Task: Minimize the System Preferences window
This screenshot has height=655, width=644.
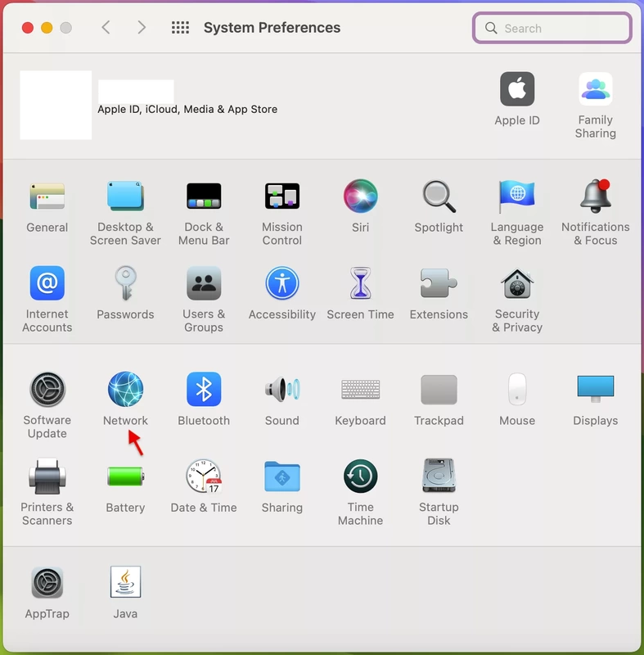Action: pyautogui.click(x=47, y=28)
